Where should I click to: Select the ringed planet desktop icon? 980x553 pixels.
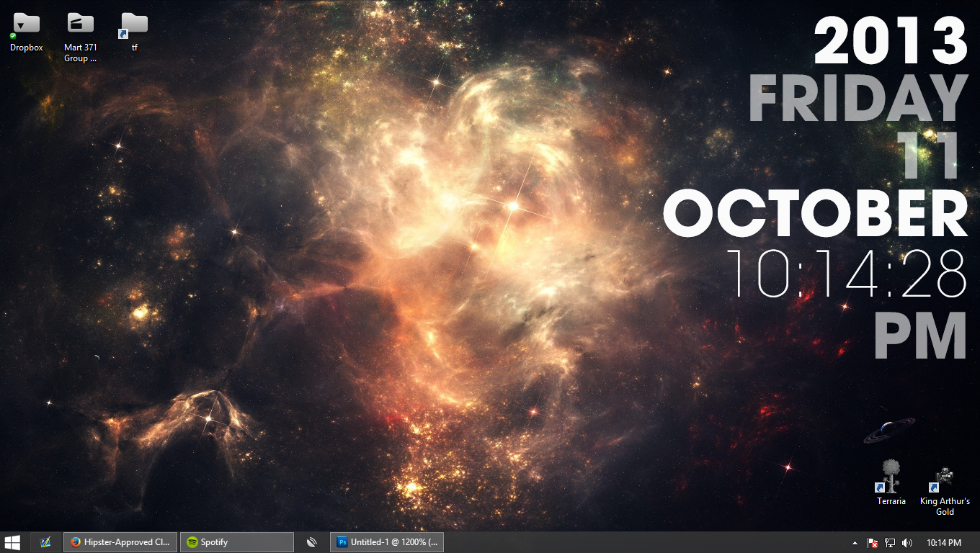(889, 429)
